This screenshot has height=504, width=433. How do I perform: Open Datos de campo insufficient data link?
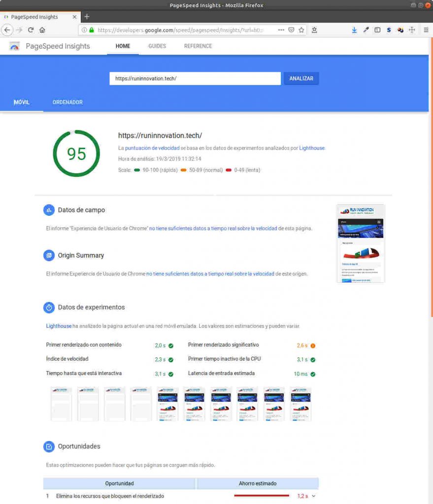(213, 228)
